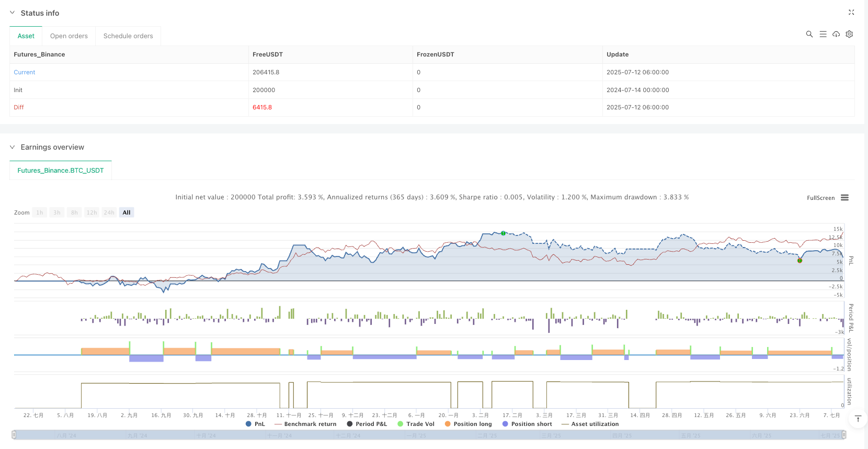
Task: Switch to the Schedule orders tab
Action: 128,36
